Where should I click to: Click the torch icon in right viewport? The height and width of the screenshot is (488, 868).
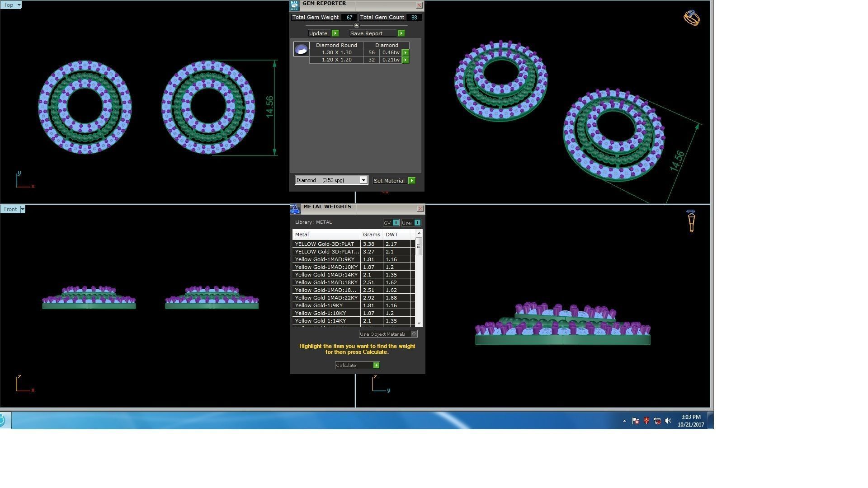pos(691,221)
